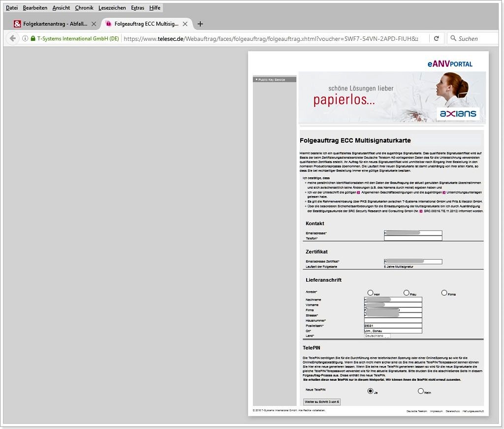The width and height of the screenshot is (504, 429).
Task: Open a new tab with the plus icon
Action: 200,24
